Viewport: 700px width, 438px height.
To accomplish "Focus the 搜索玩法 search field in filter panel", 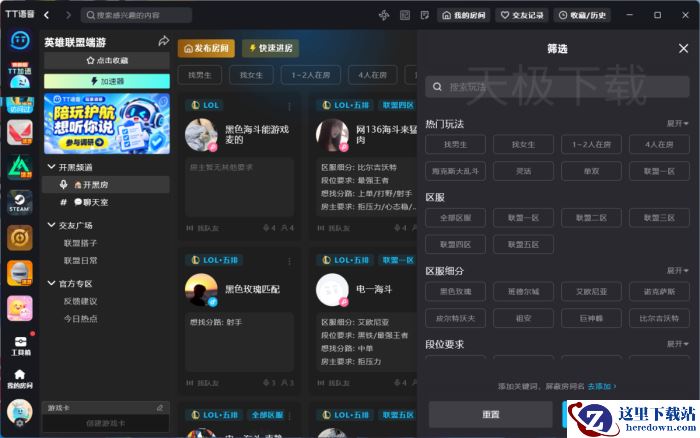I will click(557, 87).
